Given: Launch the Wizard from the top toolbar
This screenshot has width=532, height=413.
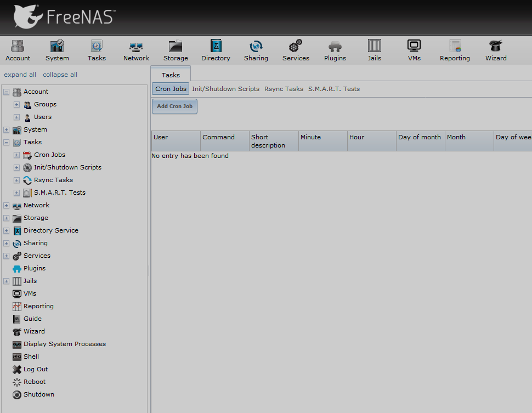Looking at the screenshot, I should tap(496, 50).
